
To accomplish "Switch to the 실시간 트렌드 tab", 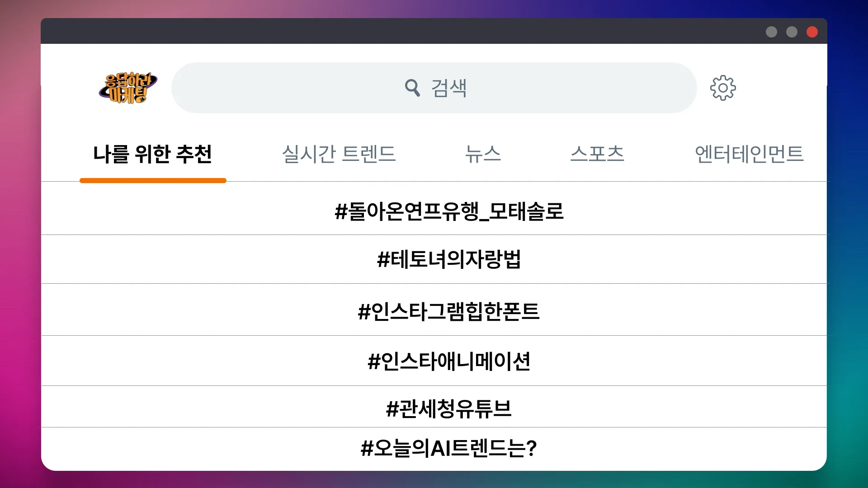I will [x=339, y=154].
